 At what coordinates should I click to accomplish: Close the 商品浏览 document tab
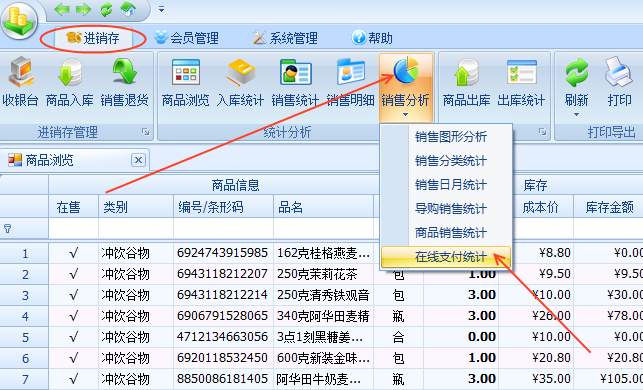pos(139,160)
